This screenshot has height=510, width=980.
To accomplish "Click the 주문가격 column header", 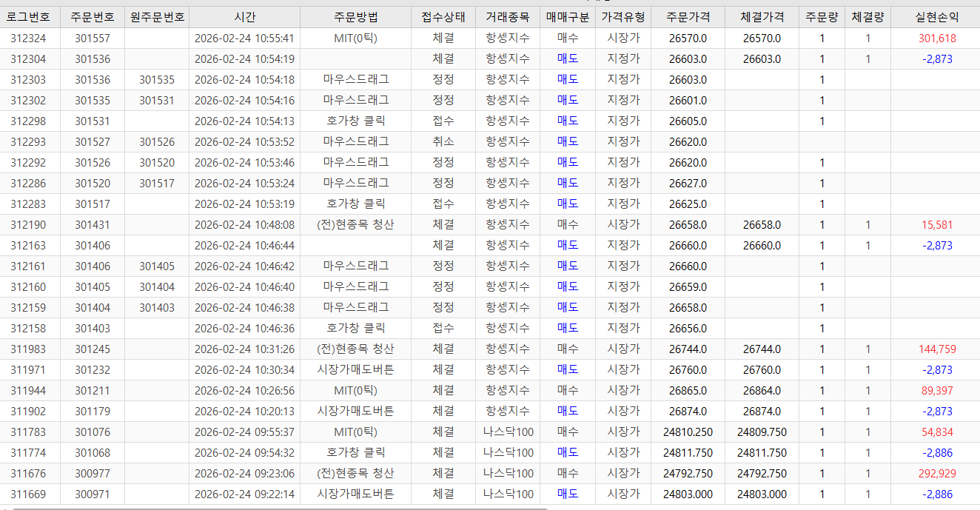I will click(688, 17).
